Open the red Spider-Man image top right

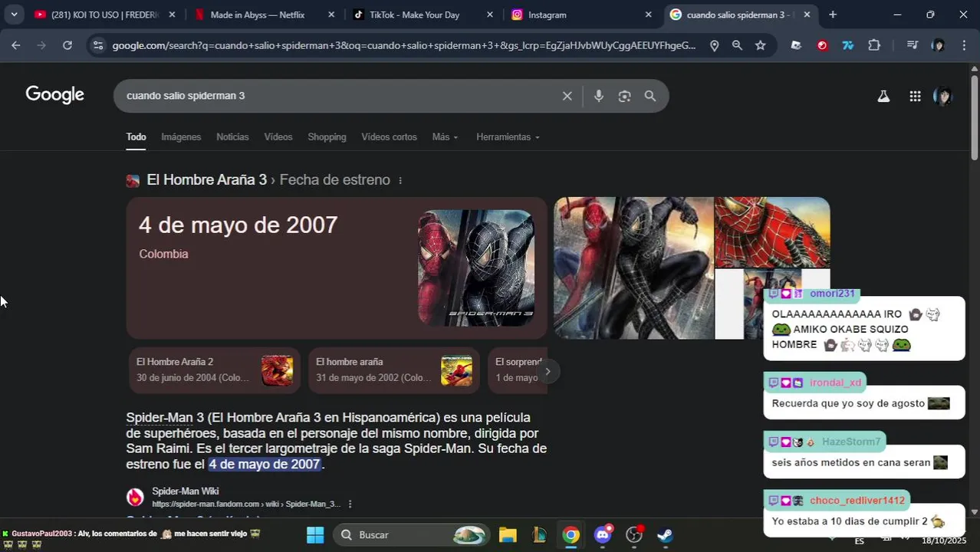pos(772,232)
